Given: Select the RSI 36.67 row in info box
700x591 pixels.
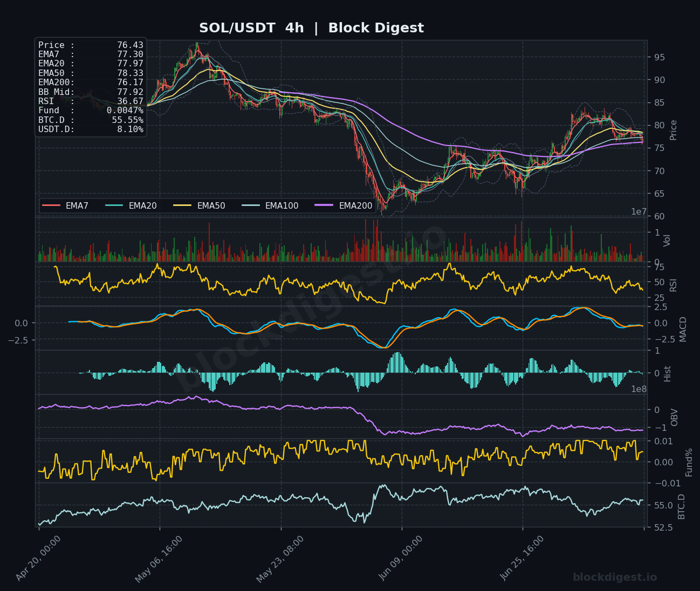Looking at the screenshot, I should tap(91, 101).
